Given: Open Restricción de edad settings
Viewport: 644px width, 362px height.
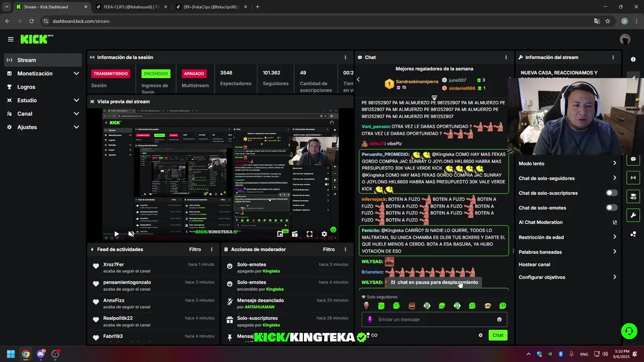Looking at the screenshot, I should [568, 237].
